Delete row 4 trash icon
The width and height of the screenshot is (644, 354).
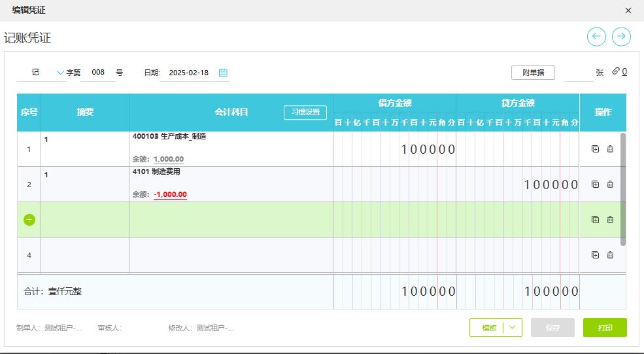tap(610, 255)
